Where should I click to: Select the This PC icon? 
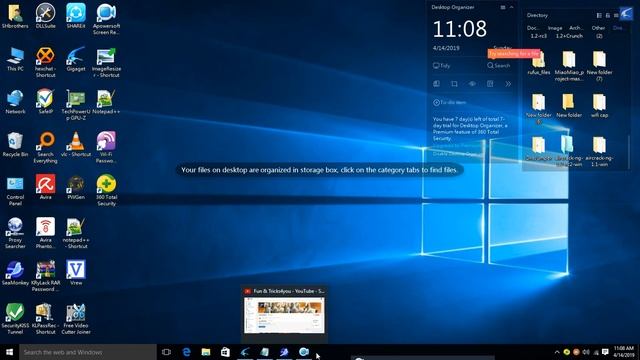[15, 60]
